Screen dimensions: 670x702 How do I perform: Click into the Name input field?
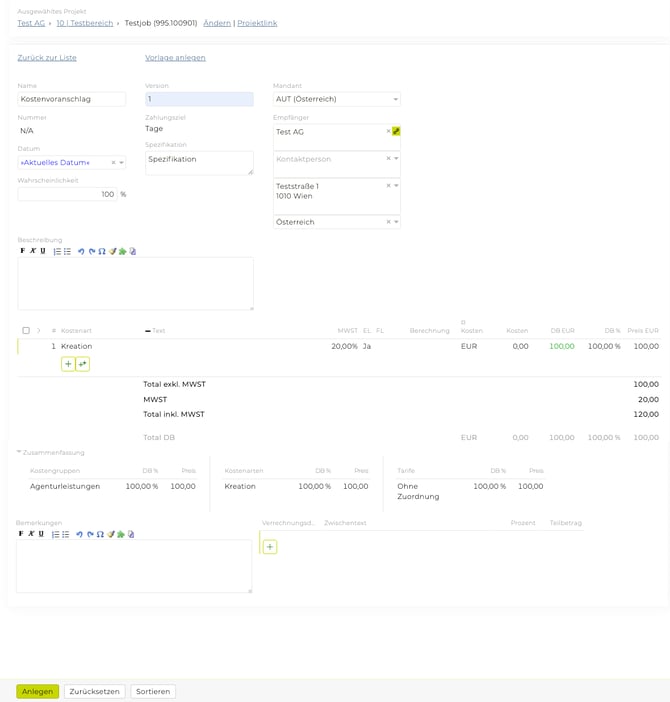[71, 99]
